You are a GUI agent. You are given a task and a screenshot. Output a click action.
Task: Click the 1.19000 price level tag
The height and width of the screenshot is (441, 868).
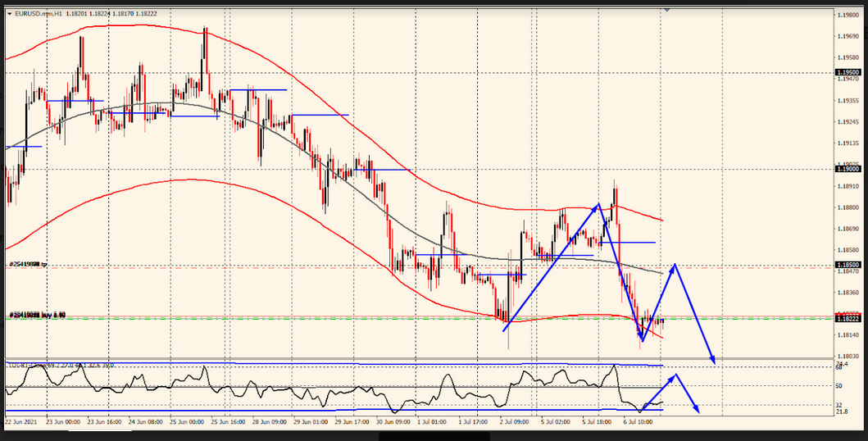point(848,168)
